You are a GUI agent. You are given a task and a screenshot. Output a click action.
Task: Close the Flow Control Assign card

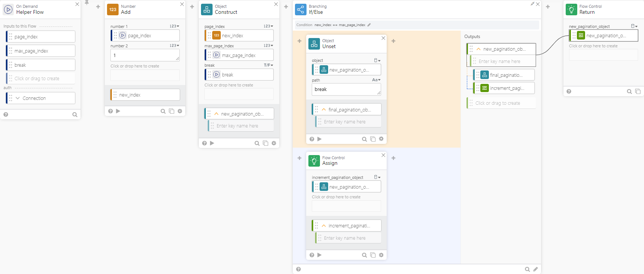pos(383,155)
